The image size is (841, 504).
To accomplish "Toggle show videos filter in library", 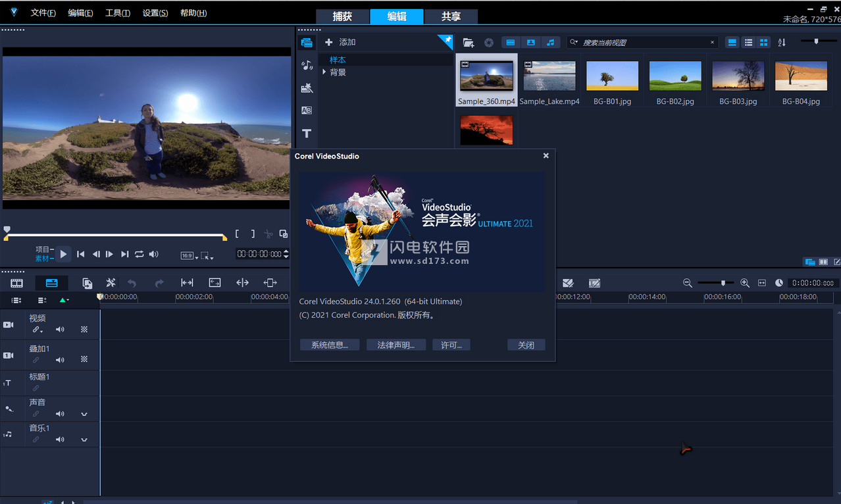I will click(511, 43).
